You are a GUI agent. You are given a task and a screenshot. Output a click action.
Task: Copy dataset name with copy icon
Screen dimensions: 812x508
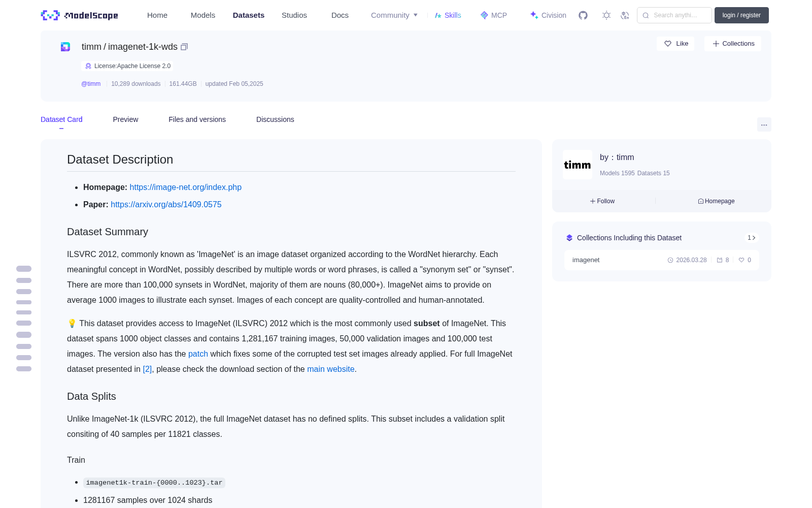184,47
